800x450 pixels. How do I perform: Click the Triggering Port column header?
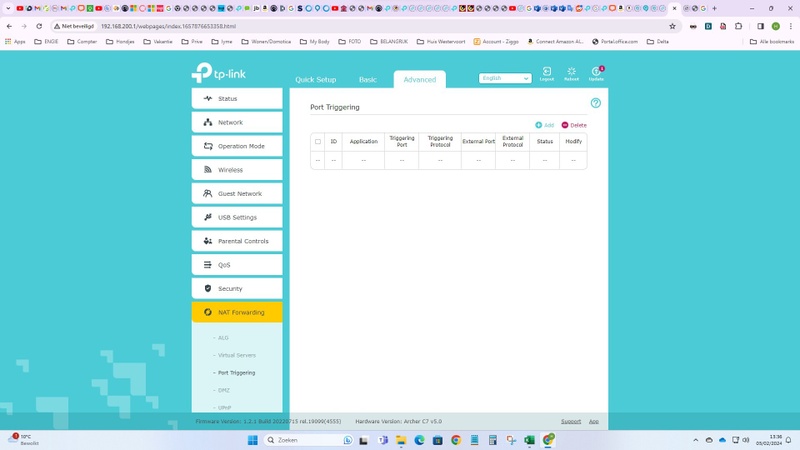tap(402, 141)
